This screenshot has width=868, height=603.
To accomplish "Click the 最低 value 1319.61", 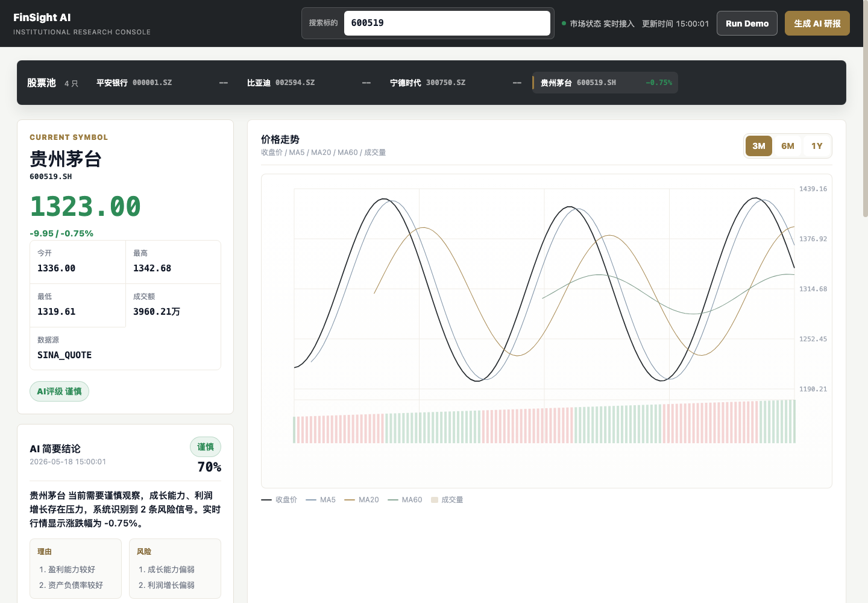I will point(57,312).
